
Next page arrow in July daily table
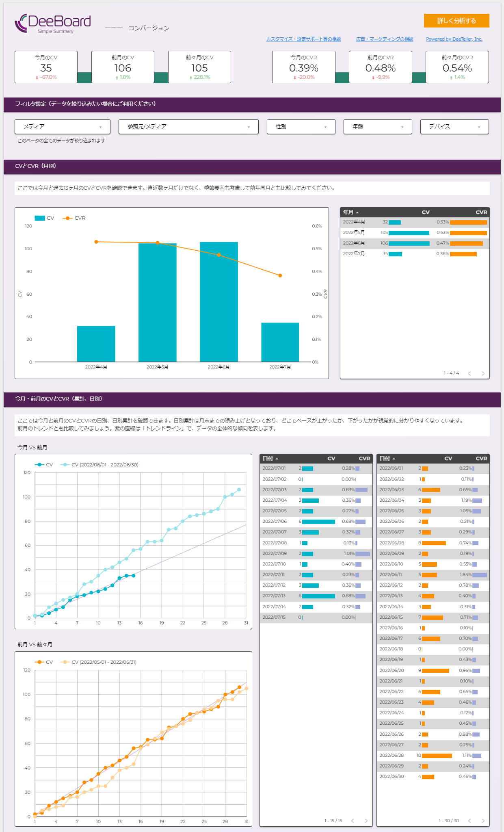(x=366, y=821)
